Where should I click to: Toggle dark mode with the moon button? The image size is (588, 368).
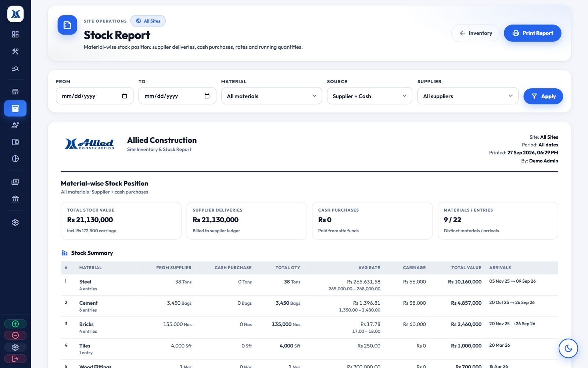pos(568,348)
